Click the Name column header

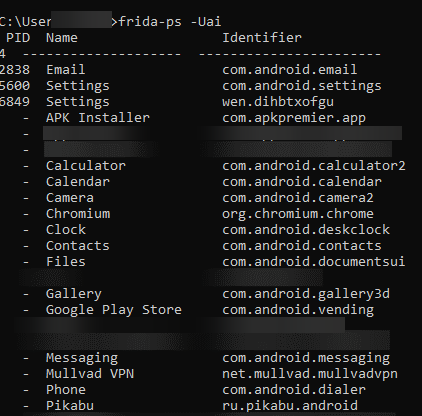[x=62, y=38]
